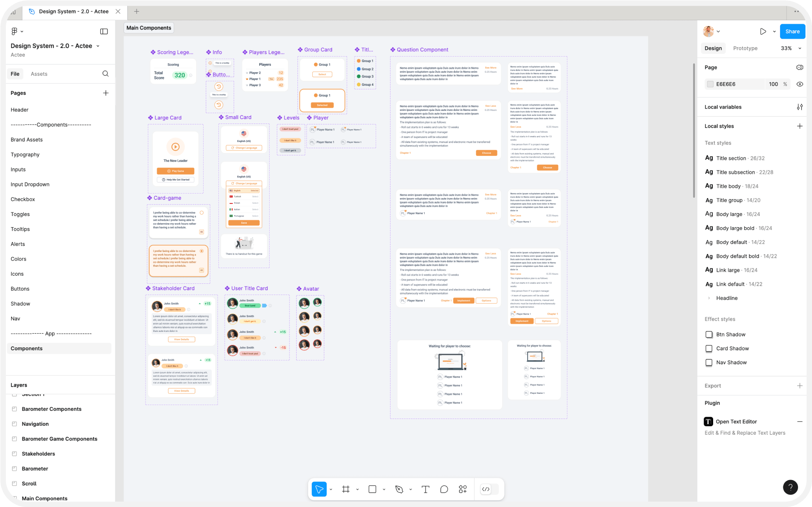Expand the main menu chevron
This screenshot has width=812, height=507.
click(x=22, y=31)
